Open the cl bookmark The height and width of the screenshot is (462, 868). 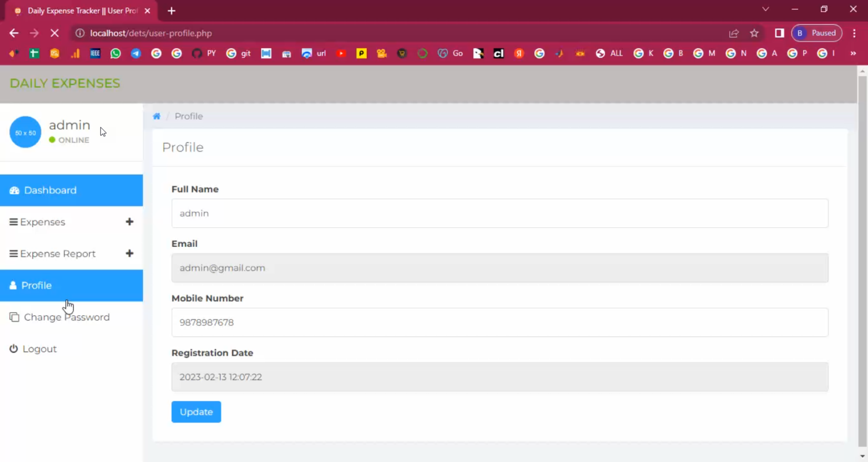tap(498, 53)
